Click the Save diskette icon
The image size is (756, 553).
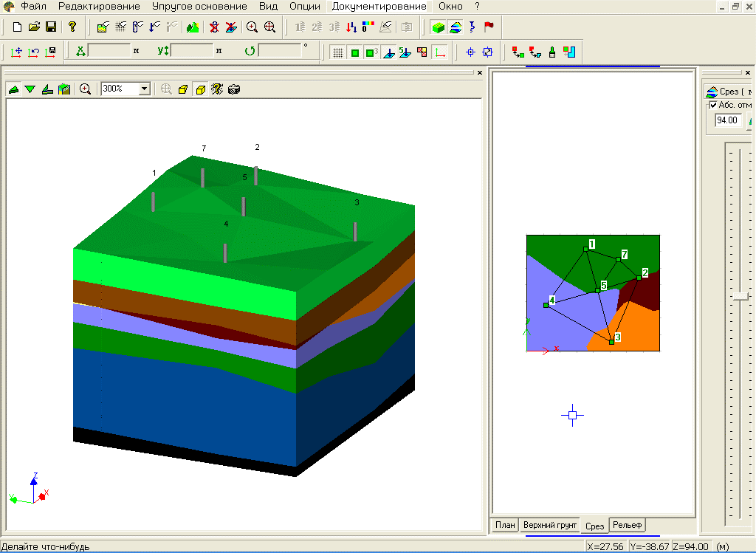(51, 27)
